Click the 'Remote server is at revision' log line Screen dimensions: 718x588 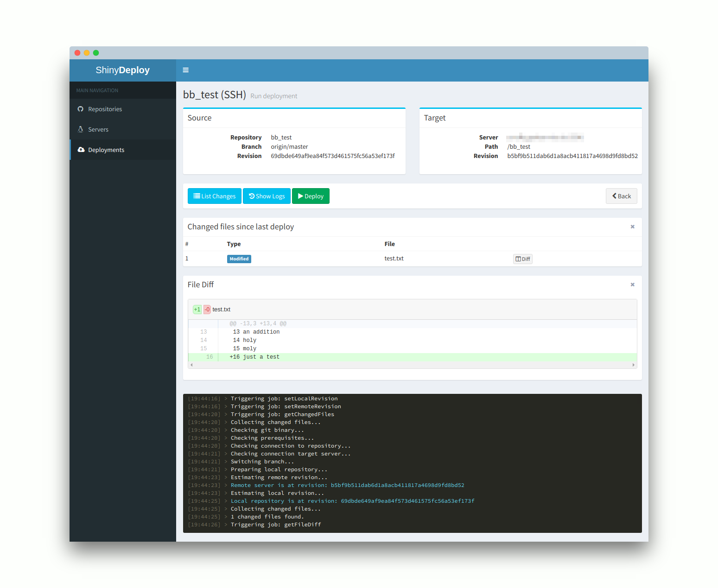click(348, 485)
